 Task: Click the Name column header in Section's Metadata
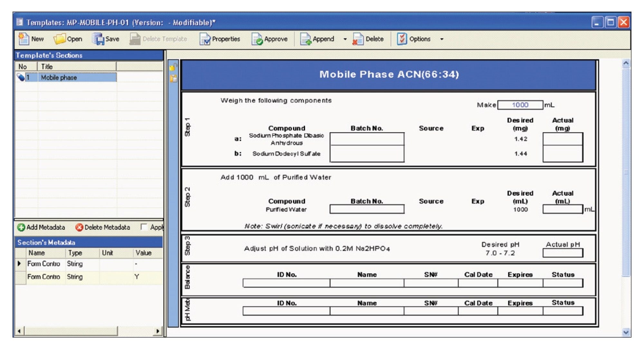tap(45, 253)
